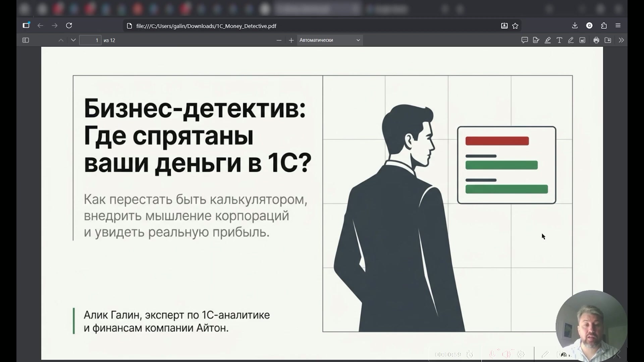Go to next PDF page
The width and height of the screenshot is (644, 362).
(x=73, y=40)
